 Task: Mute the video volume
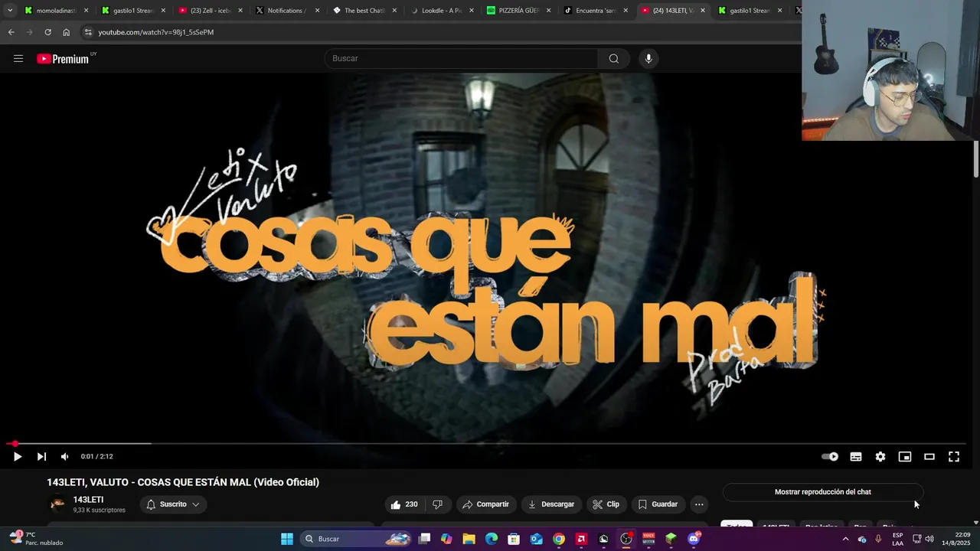click(65, 457)
